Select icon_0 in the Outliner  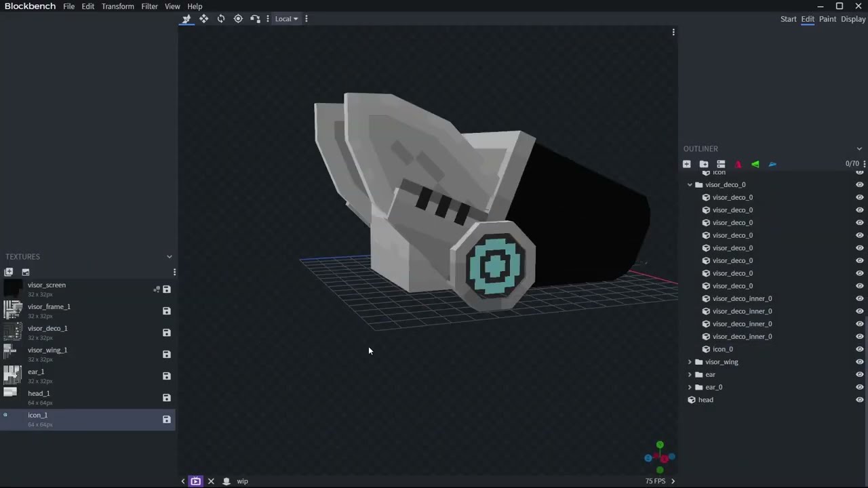[x=723, y=349]
